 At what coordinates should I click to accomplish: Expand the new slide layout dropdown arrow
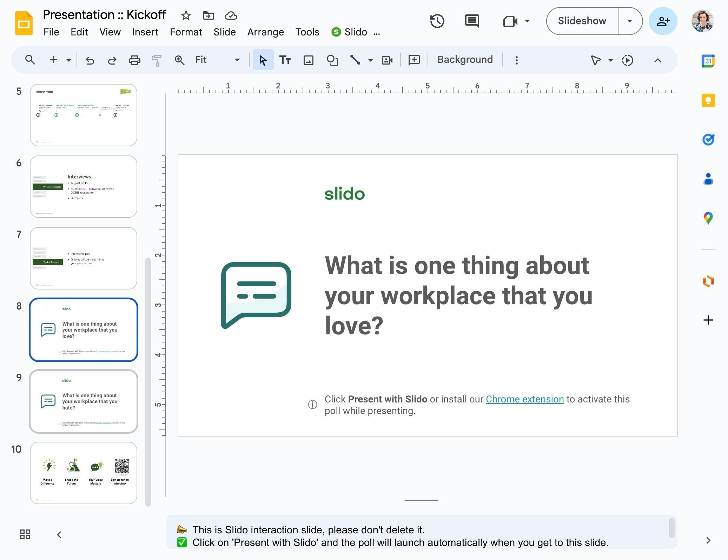tap(69, 60)
